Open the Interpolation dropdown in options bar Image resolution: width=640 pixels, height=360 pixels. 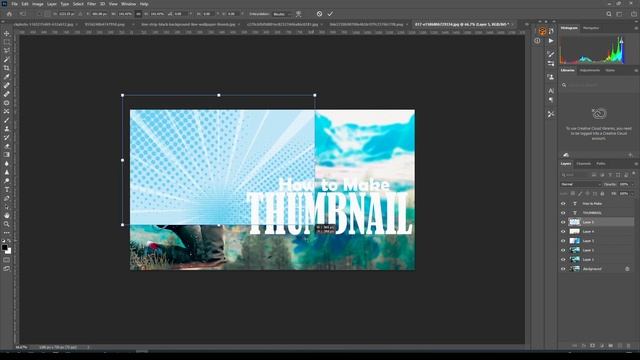point(282,14)
